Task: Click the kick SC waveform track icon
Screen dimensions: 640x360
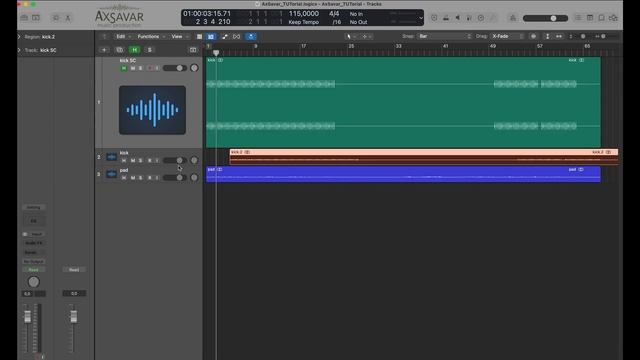Action: point(152,110)
